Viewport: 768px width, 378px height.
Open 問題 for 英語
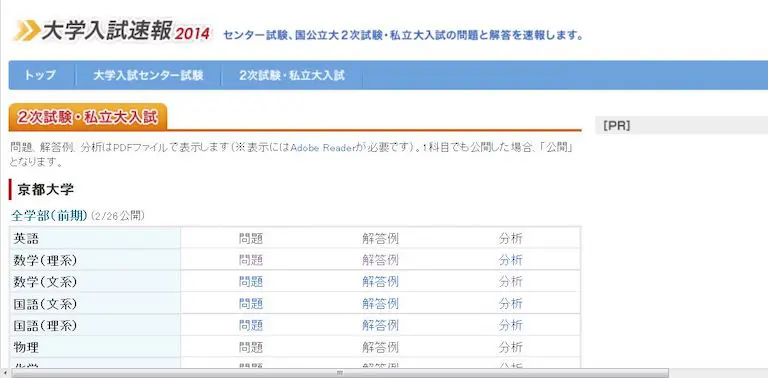[251, 238]
